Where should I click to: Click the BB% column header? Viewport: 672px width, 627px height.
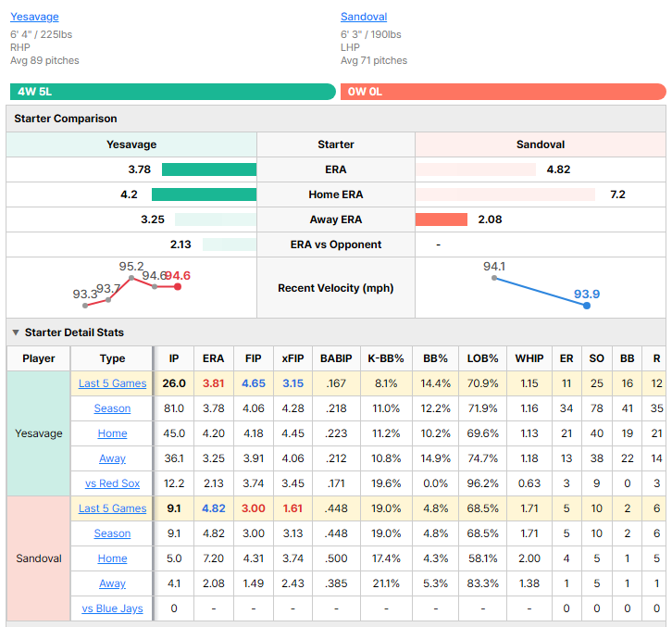(x=435, y=358)
